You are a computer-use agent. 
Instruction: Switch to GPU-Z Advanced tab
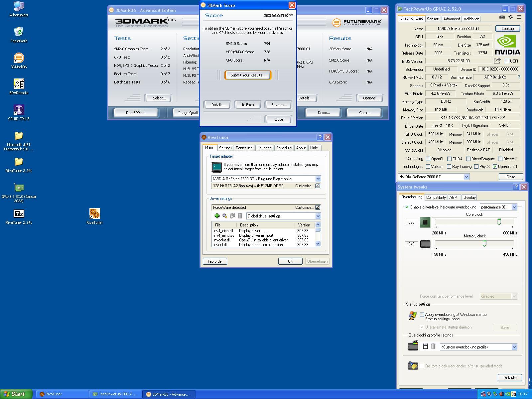[452, 19]
